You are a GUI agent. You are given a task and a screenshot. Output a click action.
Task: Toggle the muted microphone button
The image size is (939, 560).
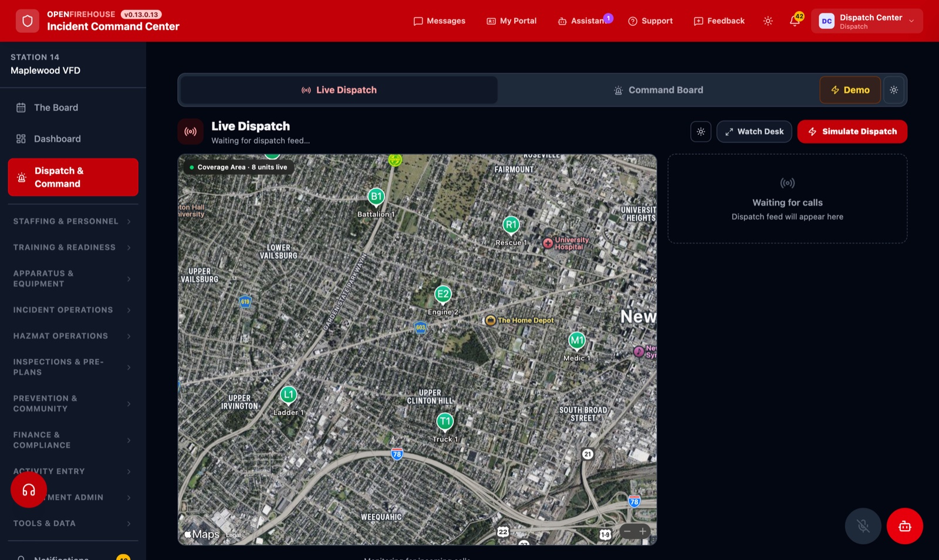[863, 526]
